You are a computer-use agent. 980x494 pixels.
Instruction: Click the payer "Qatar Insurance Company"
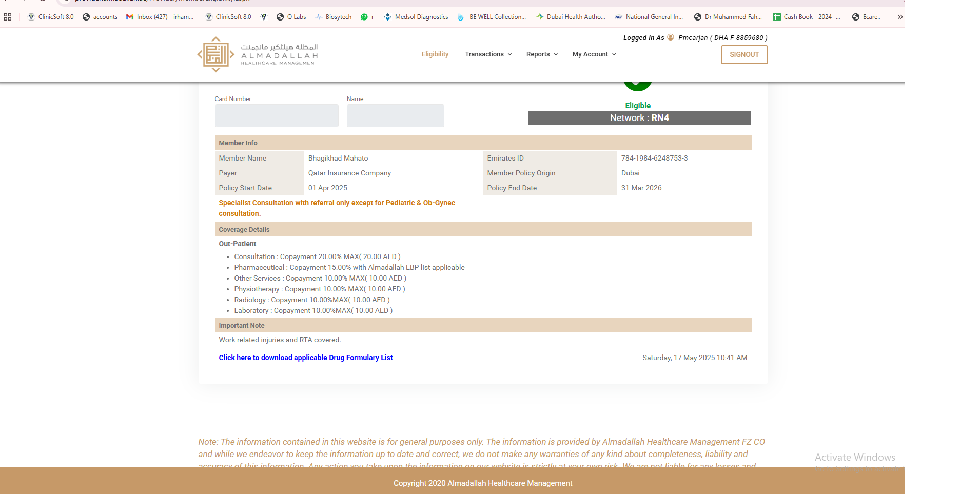point(349,173)
